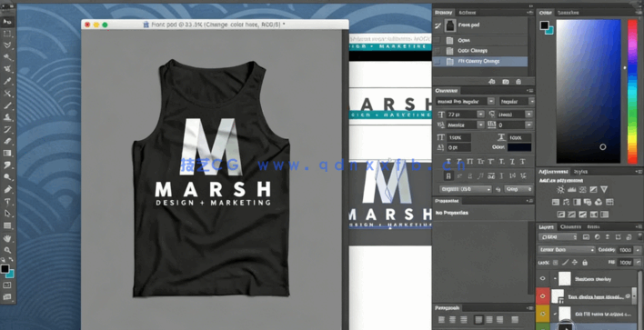Set history brush source on Open state

coord(438,40)
